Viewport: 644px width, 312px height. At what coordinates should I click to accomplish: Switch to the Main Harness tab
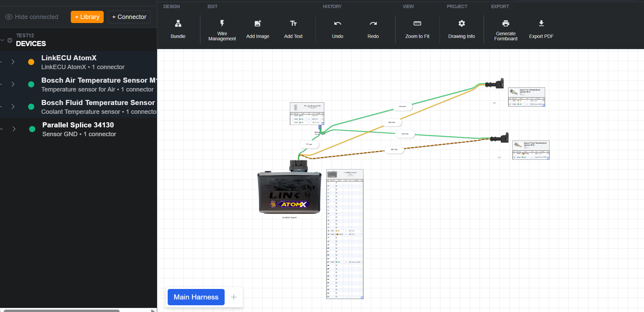(196, 297)
